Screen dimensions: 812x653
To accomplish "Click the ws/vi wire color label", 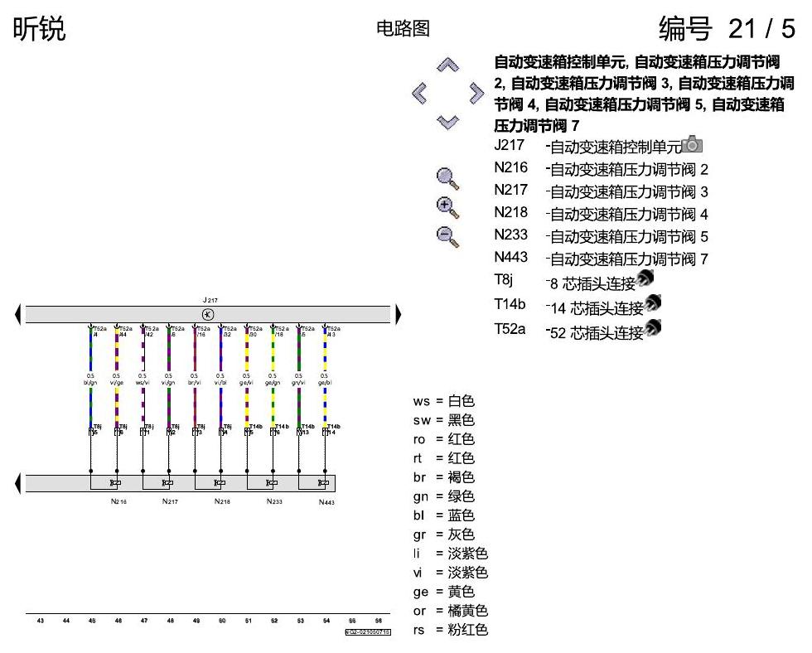I will (143, 383).
